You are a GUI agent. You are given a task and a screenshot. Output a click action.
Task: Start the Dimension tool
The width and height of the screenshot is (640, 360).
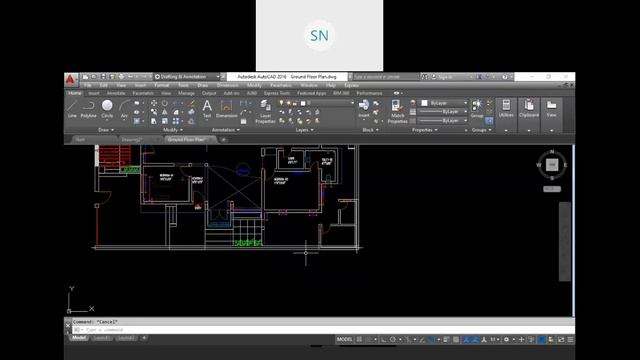click(226, 109)
